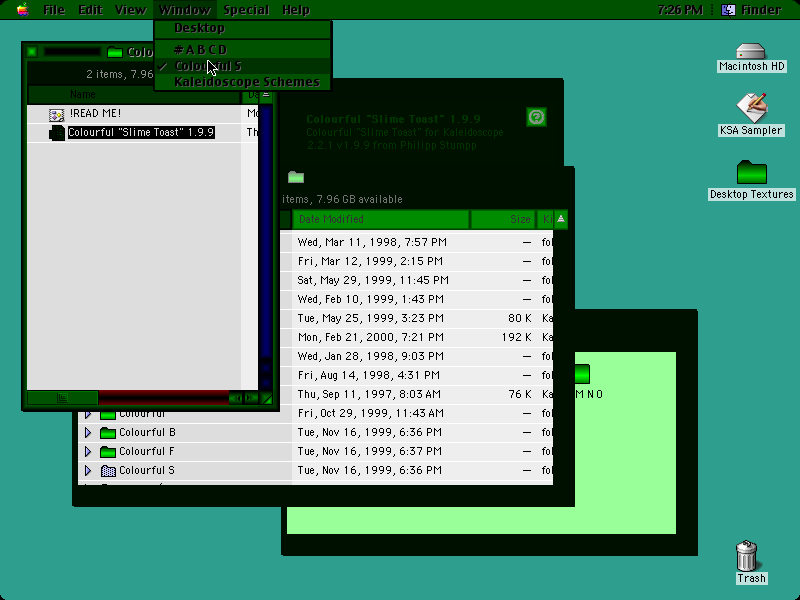The width and height of the screenshot is (800, 600).
Task: Click the Thu, Sep 11, 1997, 8:03 AM date
Action: [369, 394]
